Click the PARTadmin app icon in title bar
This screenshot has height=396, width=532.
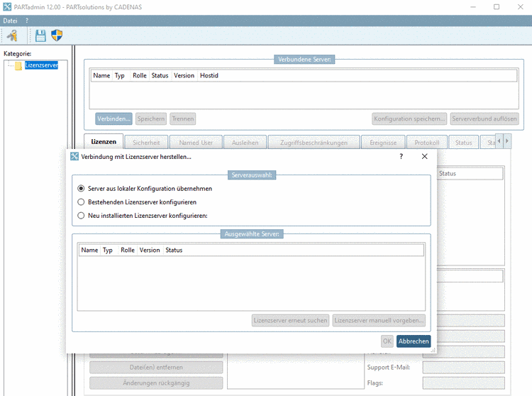click(x=7, y=7)
